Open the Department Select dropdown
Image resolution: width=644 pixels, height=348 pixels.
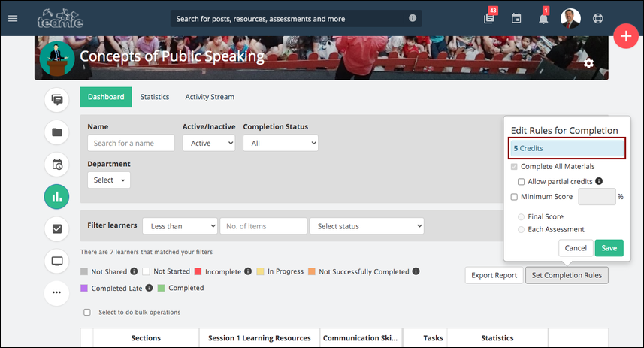click(x=109, y=180)
